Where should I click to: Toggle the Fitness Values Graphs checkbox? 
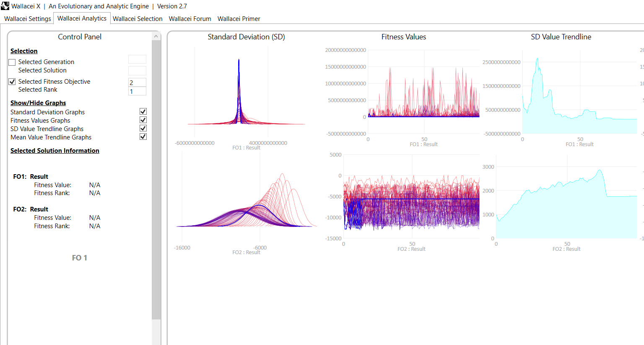click(143, 120)
